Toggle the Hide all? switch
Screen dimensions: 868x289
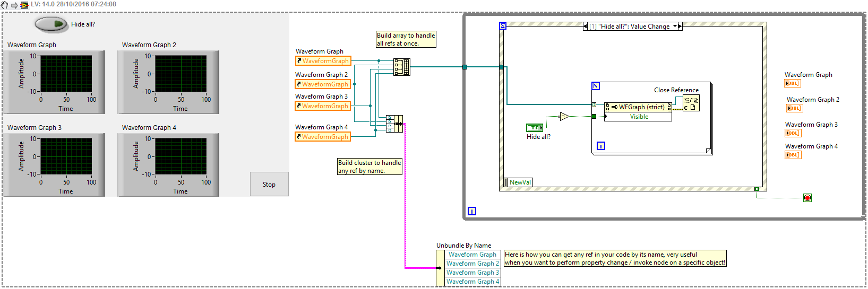[x=51, y=24]
